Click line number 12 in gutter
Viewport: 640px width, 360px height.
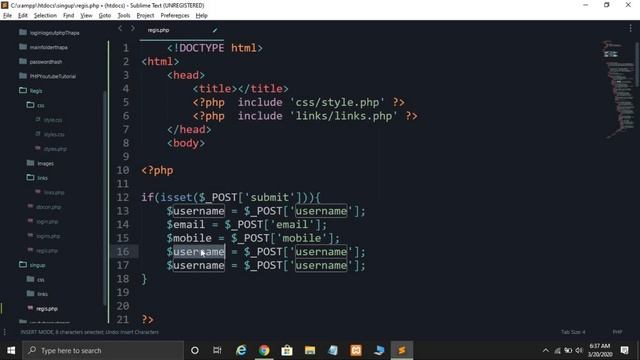coord(123,197)
